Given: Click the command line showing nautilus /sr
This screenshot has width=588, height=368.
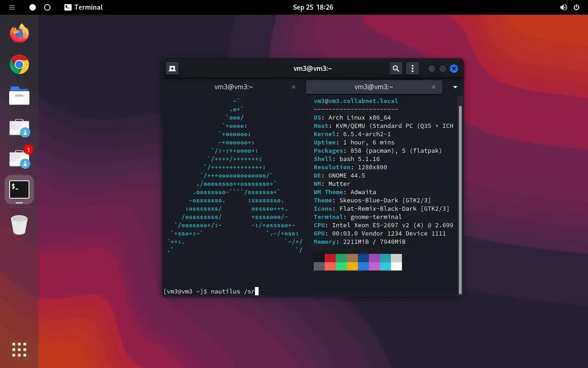Looking at the screenshot, I should point(211,291).
